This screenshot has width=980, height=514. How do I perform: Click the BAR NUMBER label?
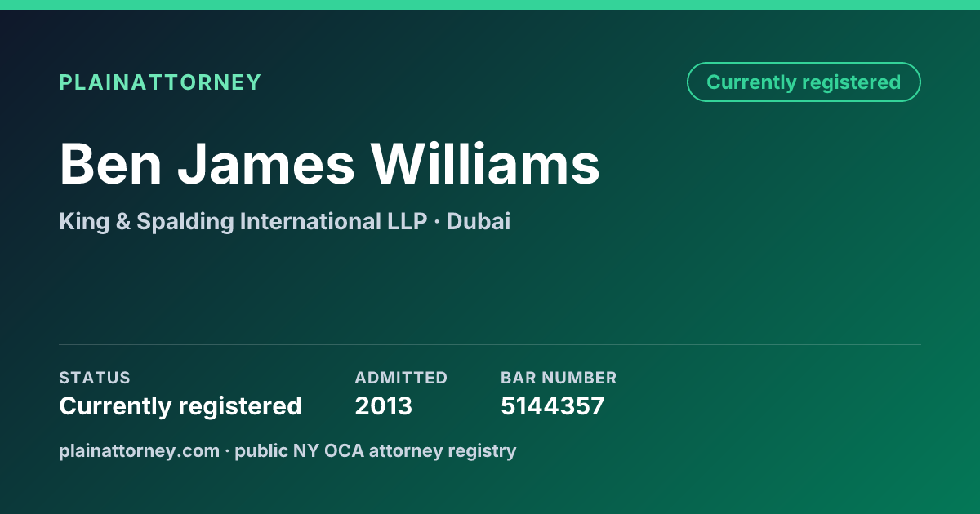pos(559,378)
